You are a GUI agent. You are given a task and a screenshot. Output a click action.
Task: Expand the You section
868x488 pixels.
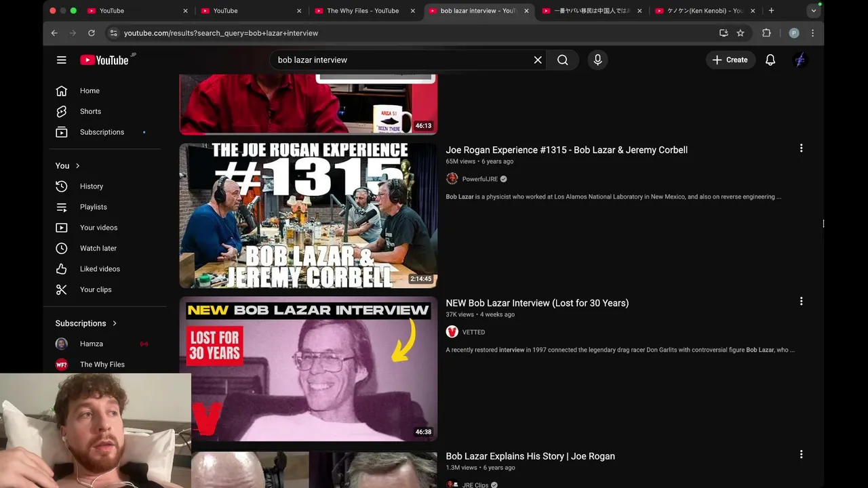click(68, 165)
